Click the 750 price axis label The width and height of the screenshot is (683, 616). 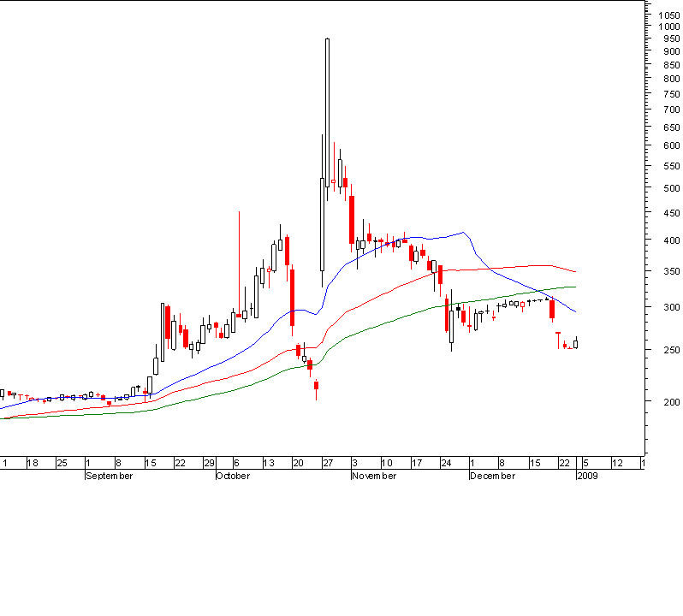(671, 94)
